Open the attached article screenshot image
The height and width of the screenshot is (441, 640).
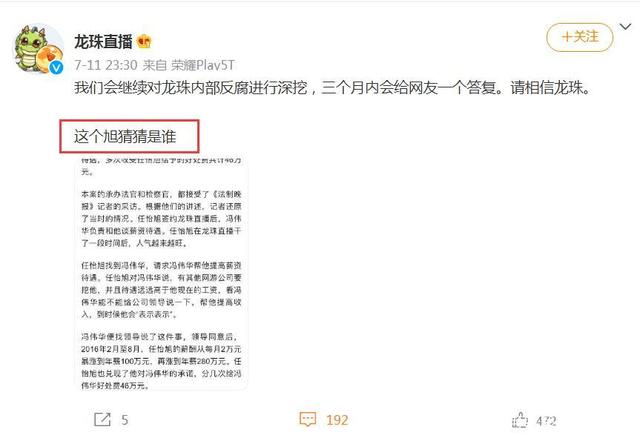coord(161,274)
